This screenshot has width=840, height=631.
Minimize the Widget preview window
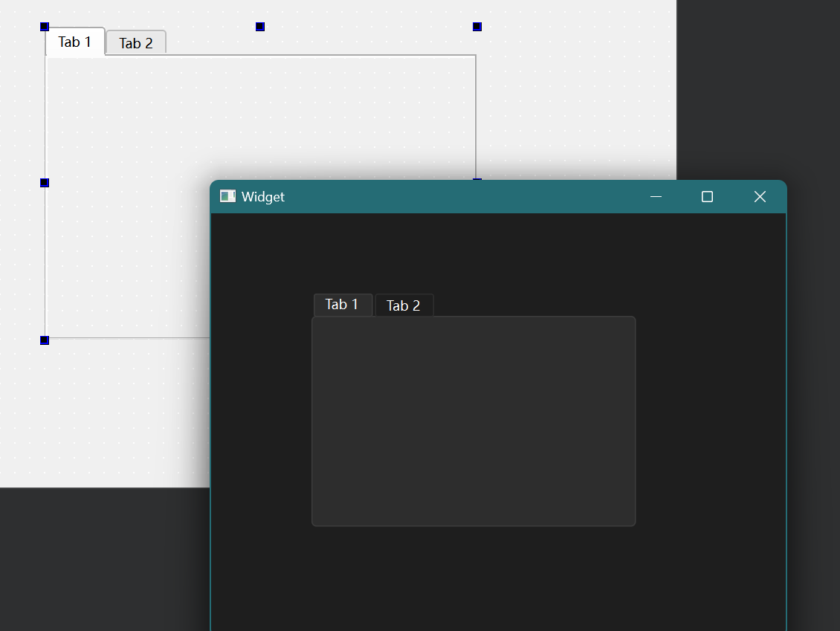[656, 196]
